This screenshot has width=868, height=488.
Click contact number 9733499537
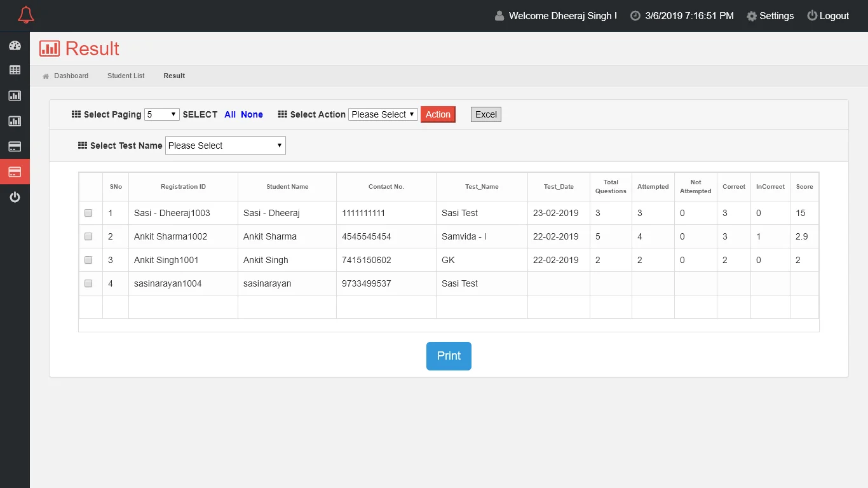tap(367, 283)
